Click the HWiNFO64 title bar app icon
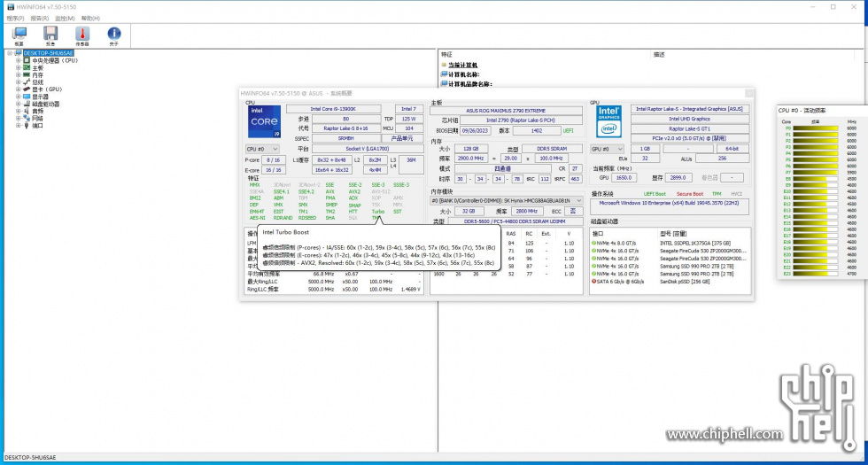 pyautogui.click(x=11, y=7)
